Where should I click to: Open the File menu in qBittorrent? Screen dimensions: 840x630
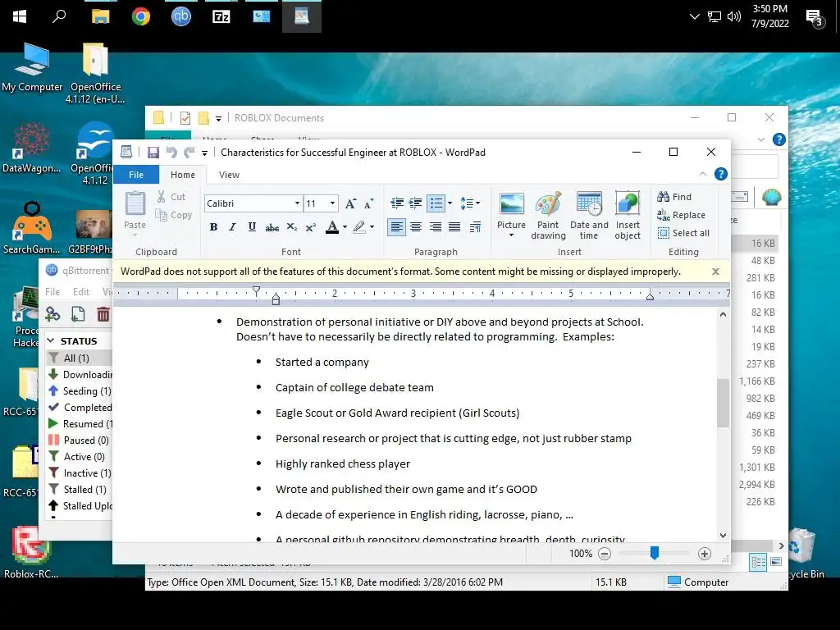(x=52, y=292)
